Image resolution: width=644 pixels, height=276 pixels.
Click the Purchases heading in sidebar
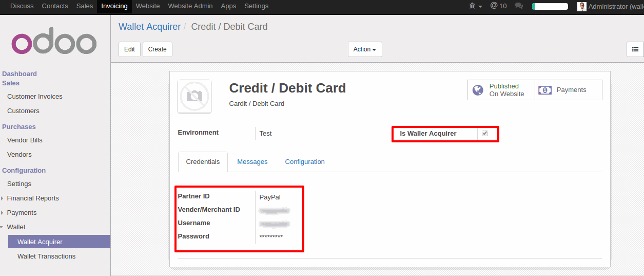tap(19, 127)
